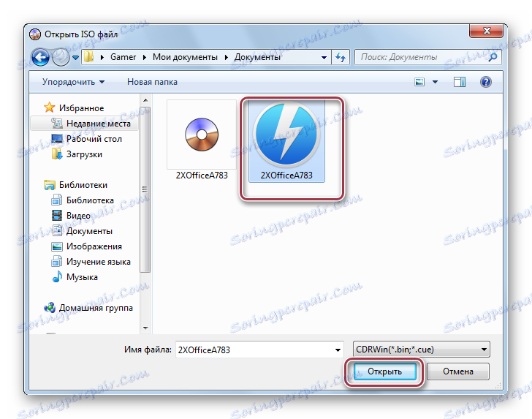
Task: Click the magnifier search icon
Action: 493,57
